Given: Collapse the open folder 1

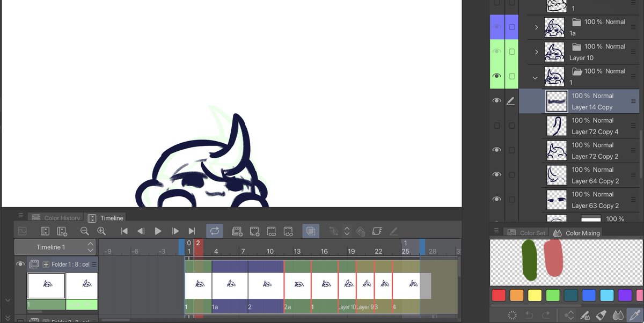Looking at the screenshot, I should pos(535,77).
